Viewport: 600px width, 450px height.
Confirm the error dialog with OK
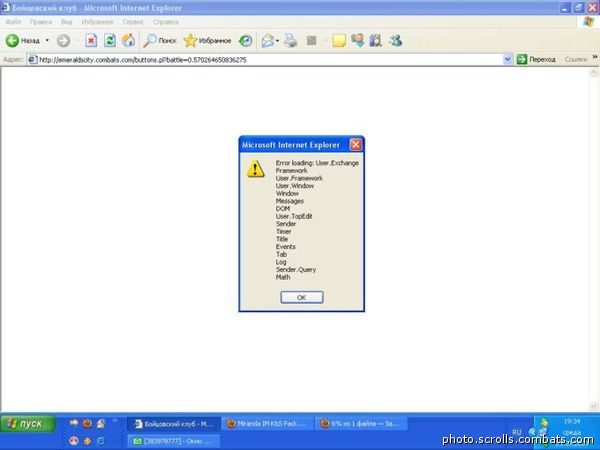pos(302,297)
